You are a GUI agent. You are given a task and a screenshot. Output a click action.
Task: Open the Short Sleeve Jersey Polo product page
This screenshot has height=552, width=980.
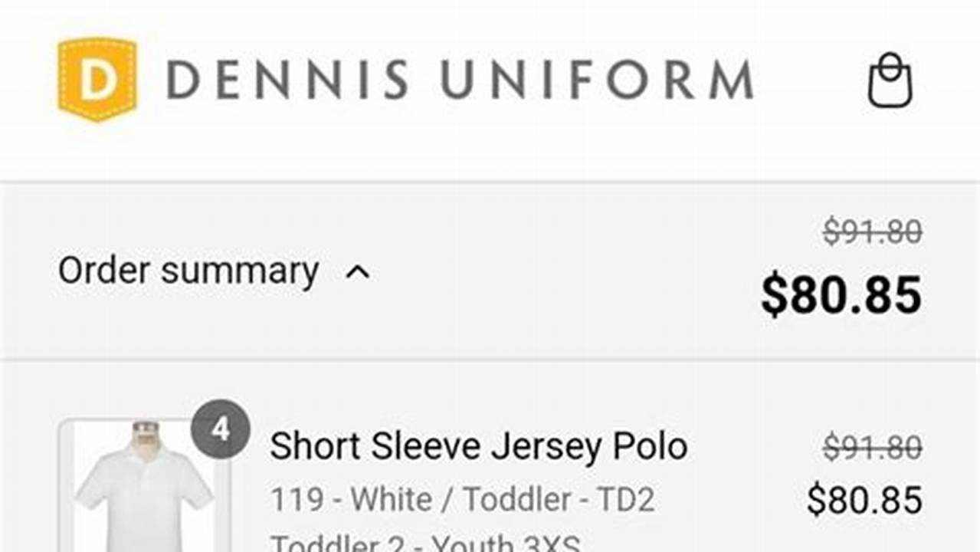click(479, 445)
